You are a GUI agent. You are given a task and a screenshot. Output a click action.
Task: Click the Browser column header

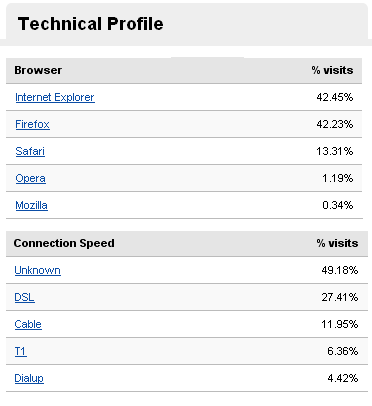[x=38, y=70]
